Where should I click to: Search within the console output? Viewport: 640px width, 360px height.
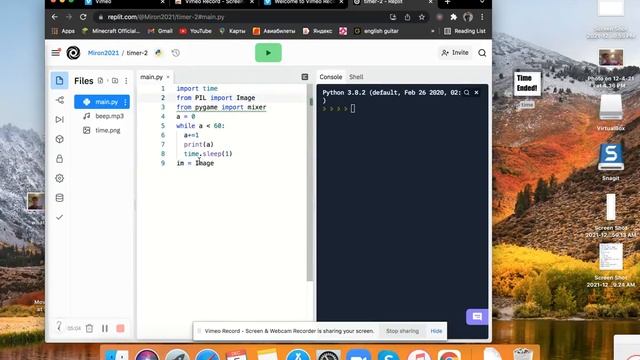pyautogui.click(x=467, y=93)
